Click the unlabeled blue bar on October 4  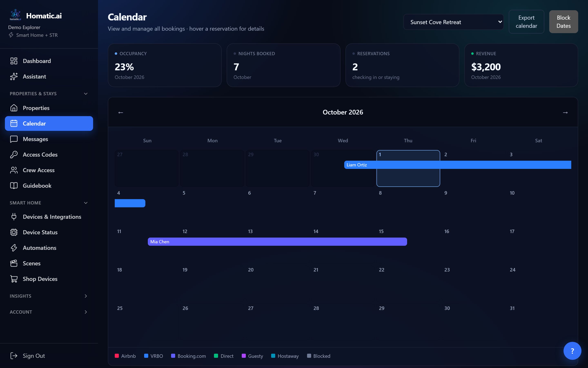point(130,203)
